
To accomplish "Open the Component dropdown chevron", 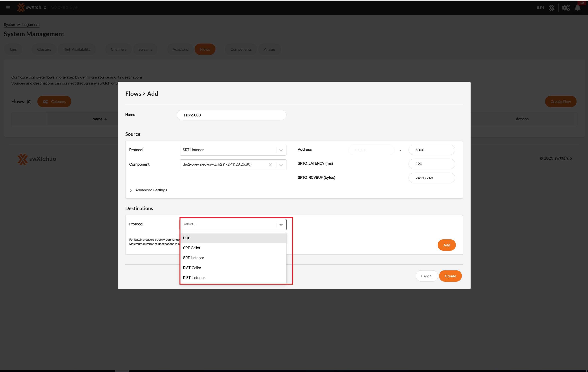I will pyautogui.click(x=281, y=165).
